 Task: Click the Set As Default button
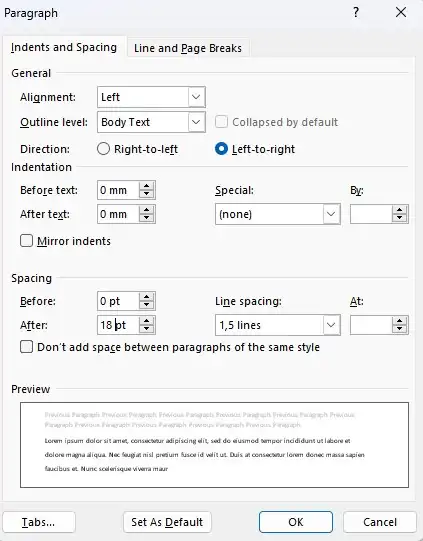coord(167,522)
